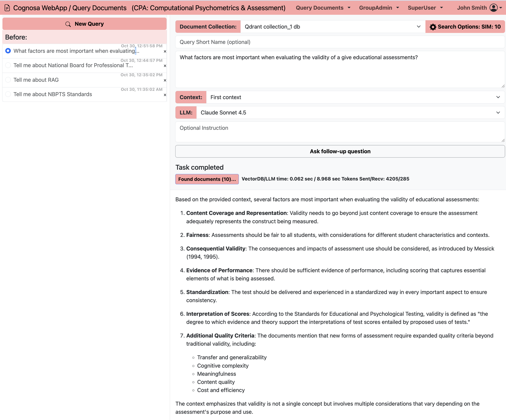Click the magnifier icon in New Query
Screen dimensions: 506x420
click(68, 24)
